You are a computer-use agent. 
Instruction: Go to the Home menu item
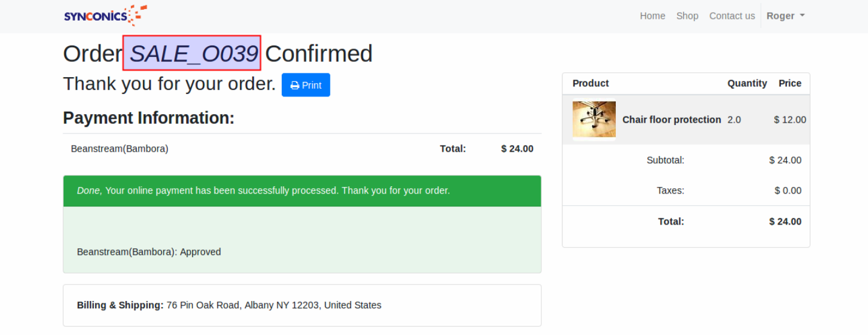click(652, 16)
